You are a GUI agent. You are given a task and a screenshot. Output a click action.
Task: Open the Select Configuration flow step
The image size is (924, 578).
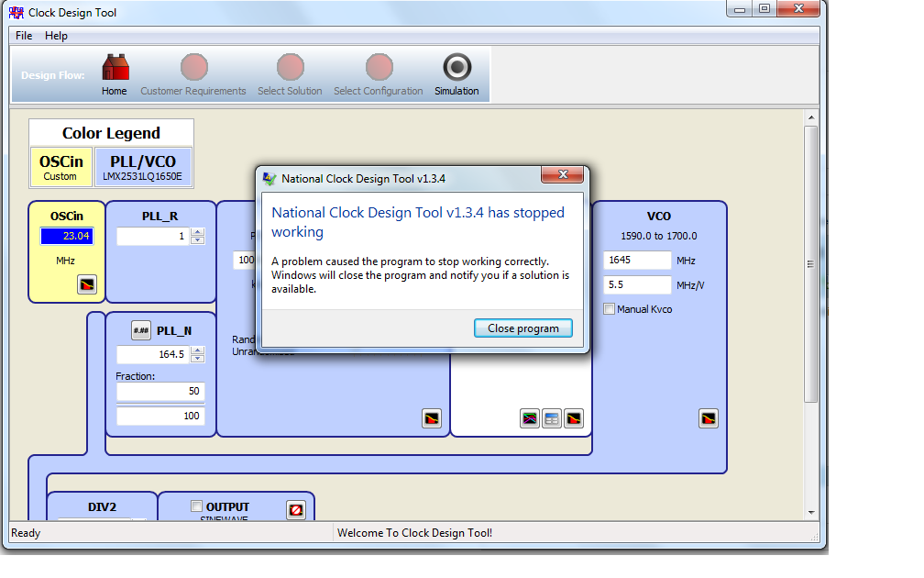pos(379,75)
